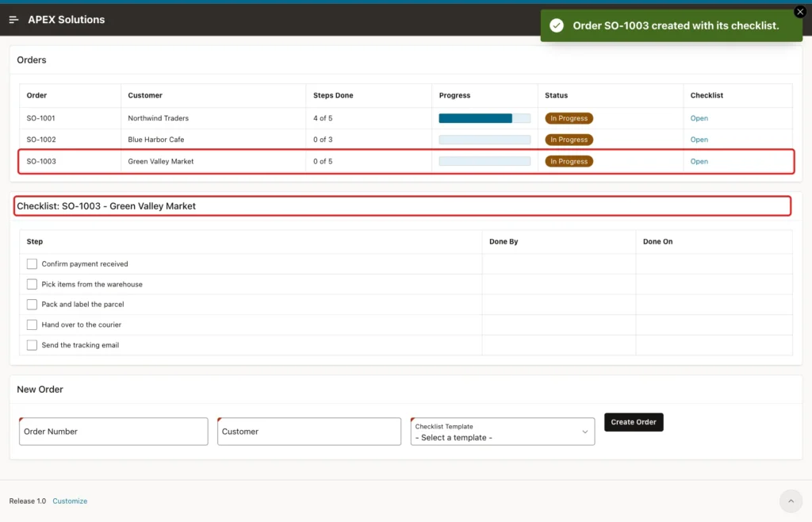Tick the Confirm payment received checkbox

tap(32, 264)
